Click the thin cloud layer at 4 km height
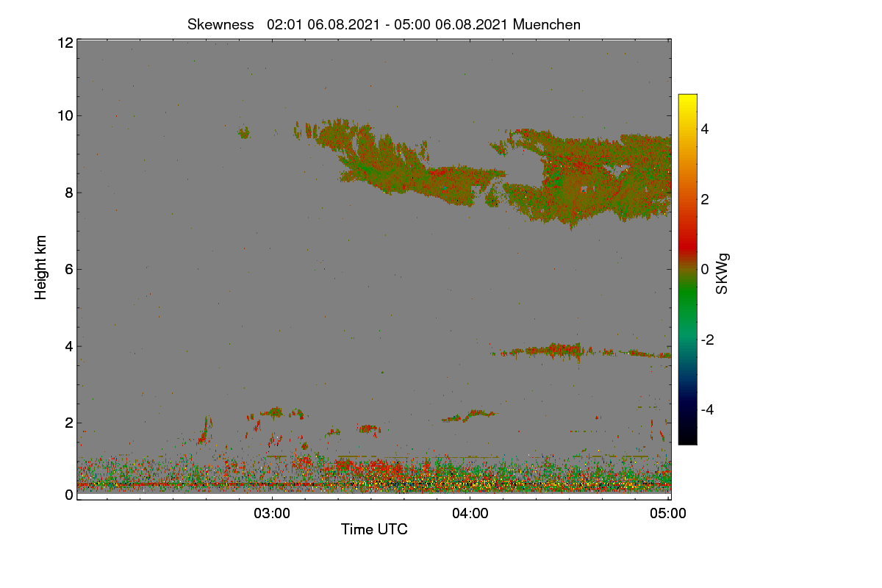 point(581,352)
